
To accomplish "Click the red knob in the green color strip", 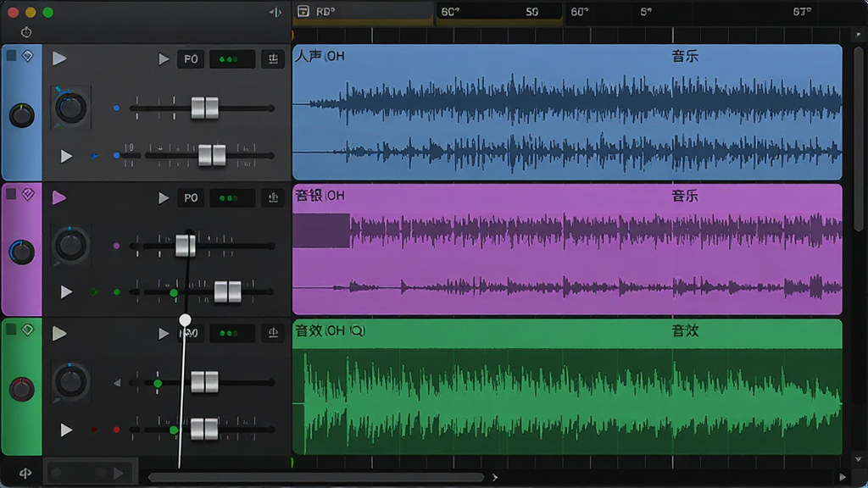I will point(21,389).
